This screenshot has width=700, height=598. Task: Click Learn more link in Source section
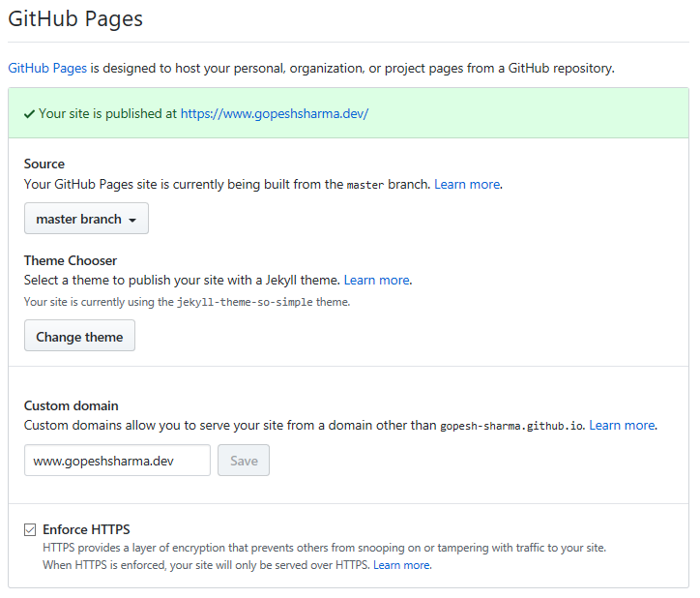(x=467, y=184)
